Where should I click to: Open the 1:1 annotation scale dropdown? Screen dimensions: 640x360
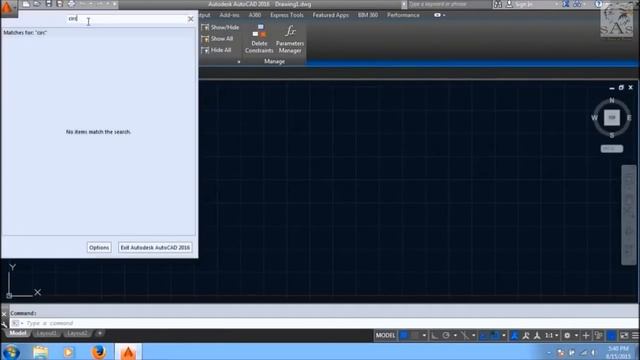[551, 336]
